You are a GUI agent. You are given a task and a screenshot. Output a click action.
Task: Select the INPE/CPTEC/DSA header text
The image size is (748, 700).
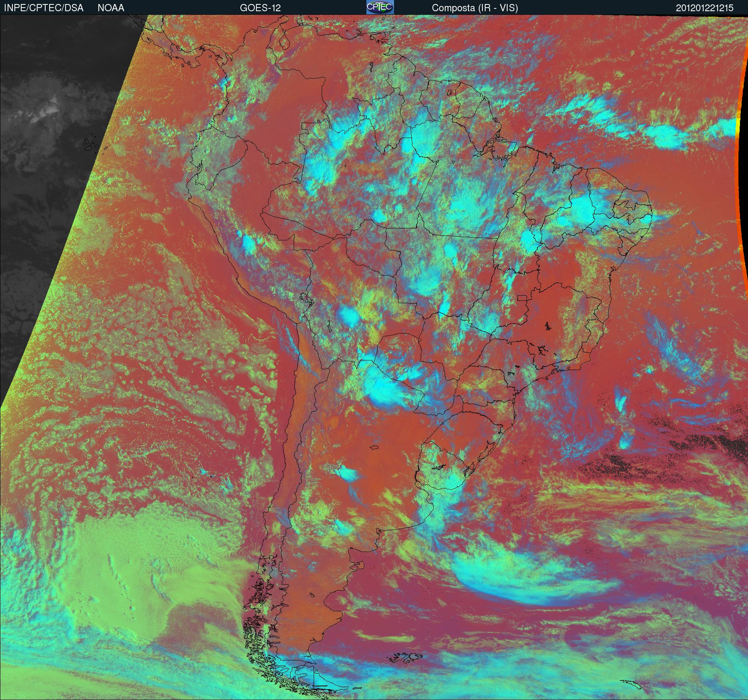click(44, 8)
